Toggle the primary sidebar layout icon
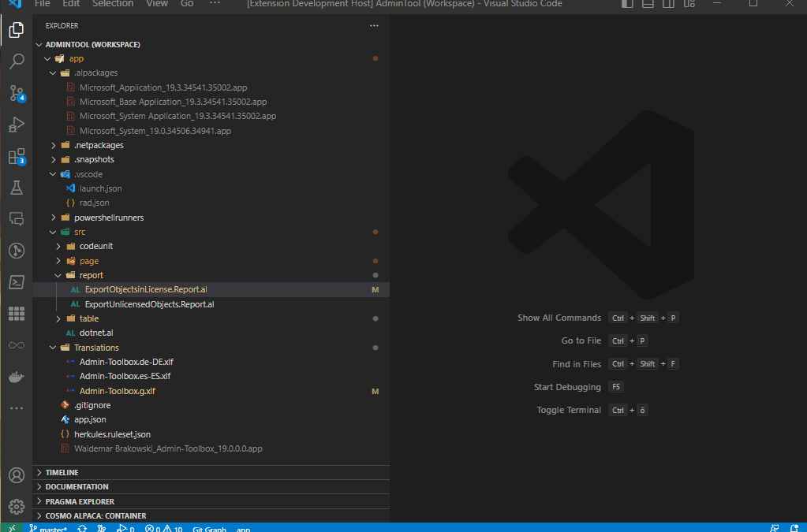The image size is (807, 532). pos(627,4)
